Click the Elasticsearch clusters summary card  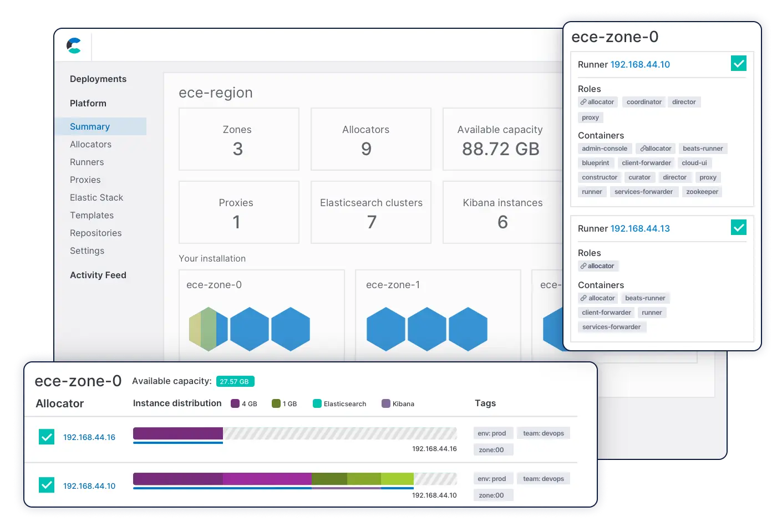tap(371, 212)
